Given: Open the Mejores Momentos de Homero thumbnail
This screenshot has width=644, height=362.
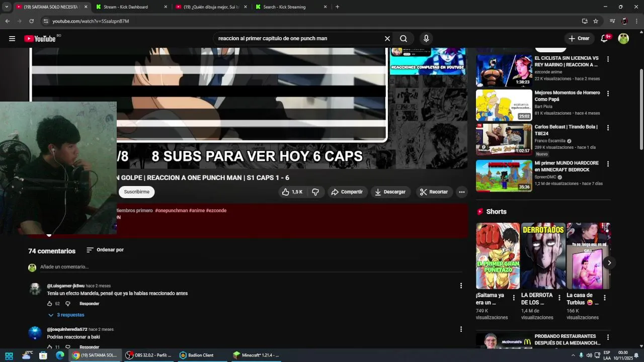Looking at the screenshot, I should pos(504,105).
